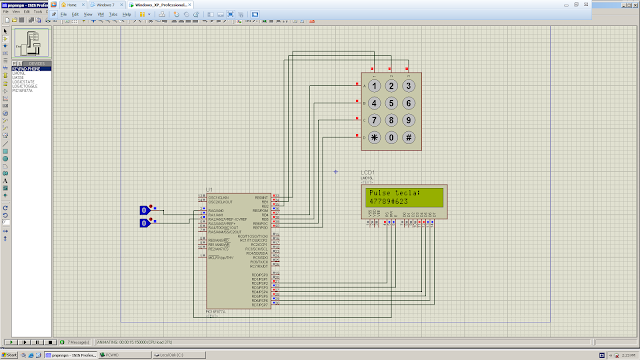Image resolution: width=640 pixels, height=360 pixels.
Task: Click the Save Design toolbar icon
Action: (x=22, y=20)
